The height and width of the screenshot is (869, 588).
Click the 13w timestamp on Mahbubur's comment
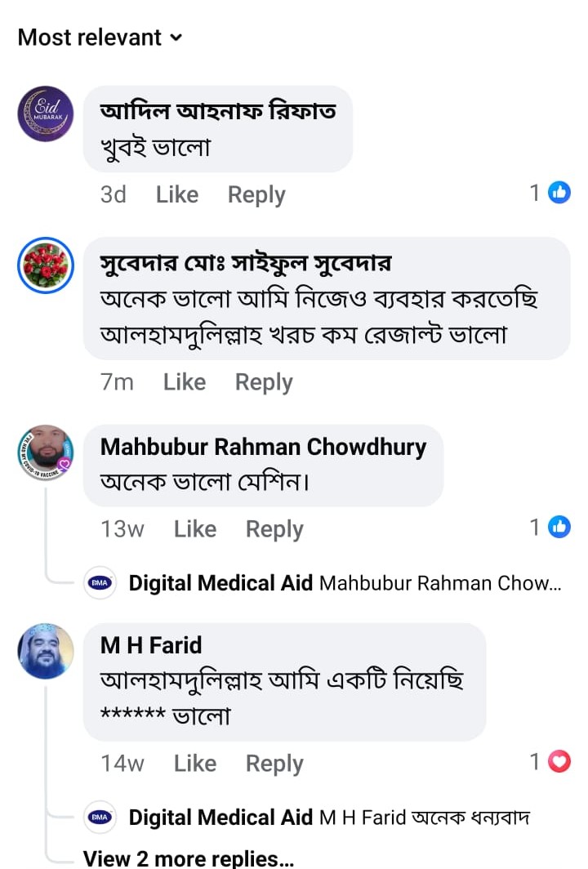pyautogui.click(x=122, y=529)
